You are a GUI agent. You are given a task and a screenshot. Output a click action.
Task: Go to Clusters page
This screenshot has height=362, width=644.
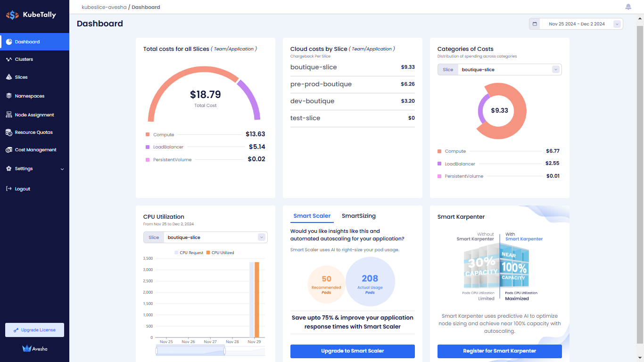coord(34,59)
